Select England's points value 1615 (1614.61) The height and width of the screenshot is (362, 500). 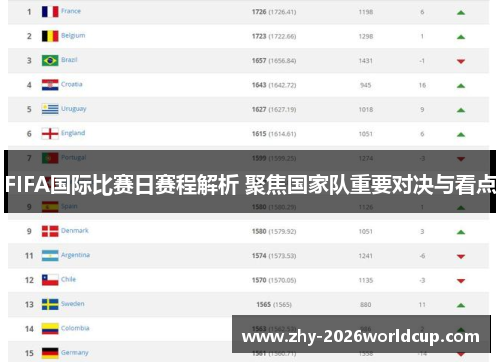[x=274, y=134]
